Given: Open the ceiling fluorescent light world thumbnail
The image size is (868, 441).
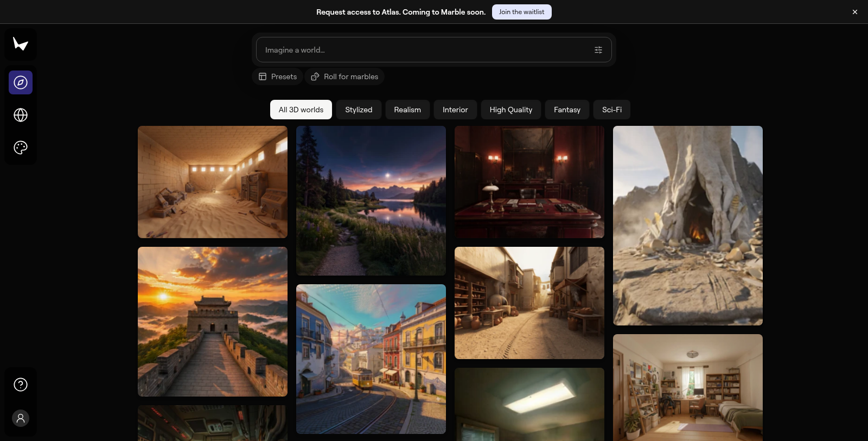Looking at the screenshot, I should (529, 404).
